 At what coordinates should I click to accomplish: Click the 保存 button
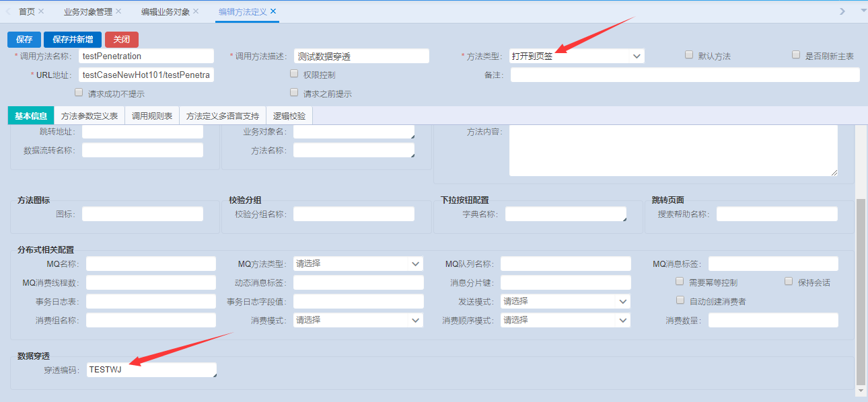(x=24, y=40)
